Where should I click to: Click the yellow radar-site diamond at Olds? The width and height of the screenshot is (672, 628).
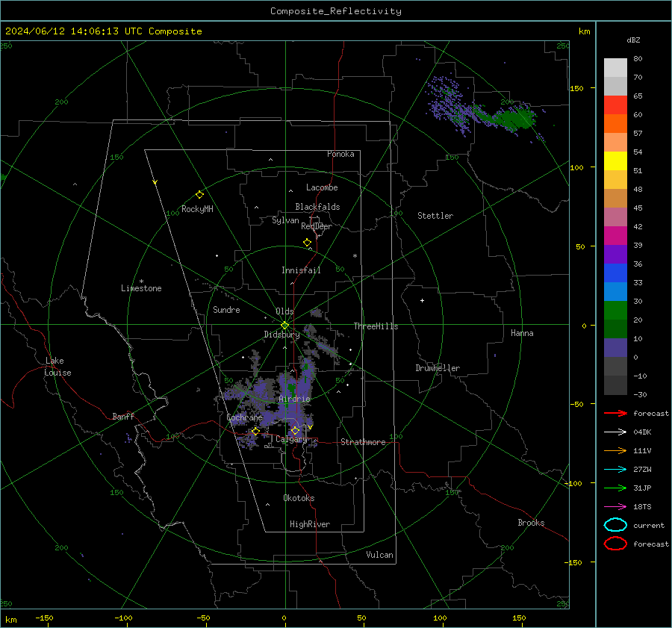284,326
